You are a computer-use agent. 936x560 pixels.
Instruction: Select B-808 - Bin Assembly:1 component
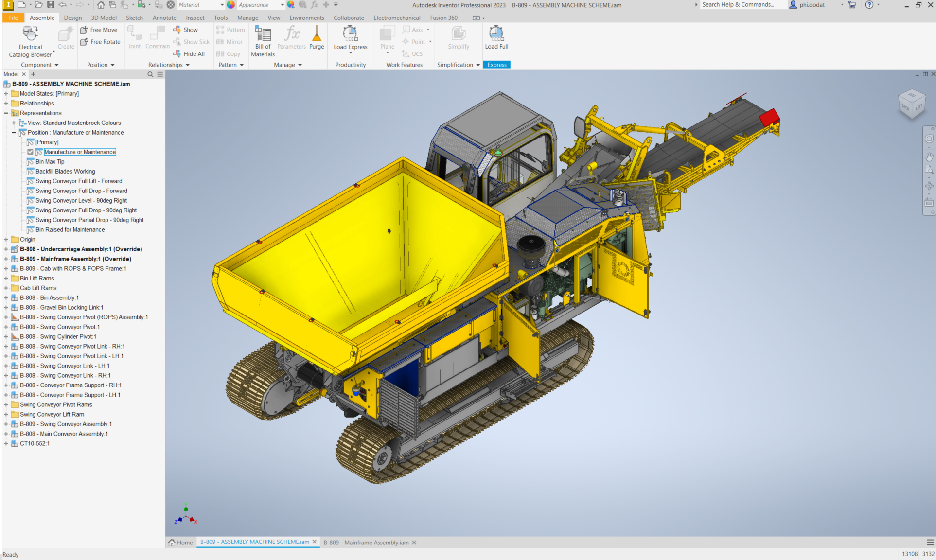click(x=49, y=298)
